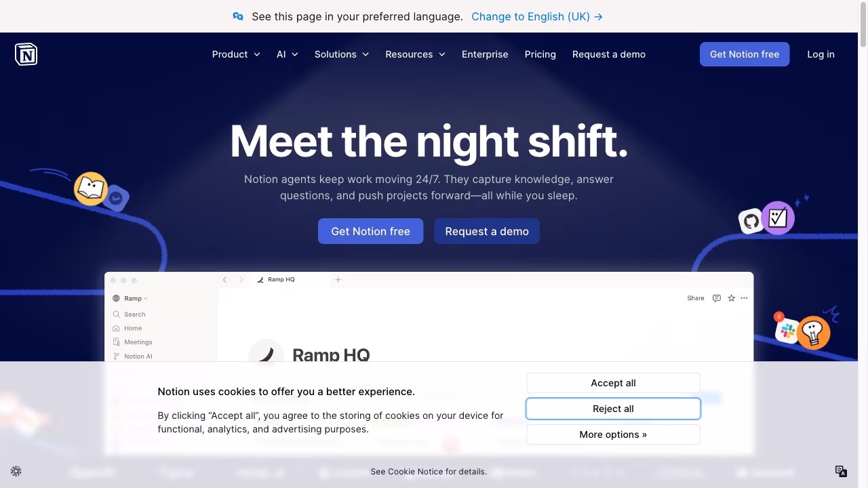
Task: Click the "Meet the night shift." headline
Action: 429,141
